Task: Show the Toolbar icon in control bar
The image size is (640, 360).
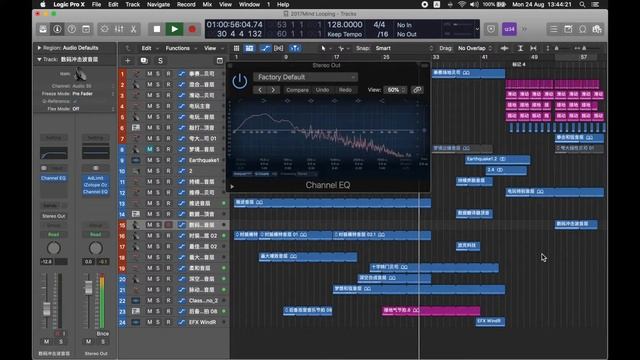Action: 86,29
